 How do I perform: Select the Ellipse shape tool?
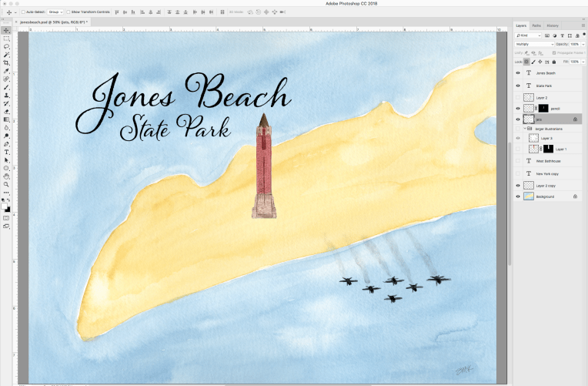click(x=6, y=168)
